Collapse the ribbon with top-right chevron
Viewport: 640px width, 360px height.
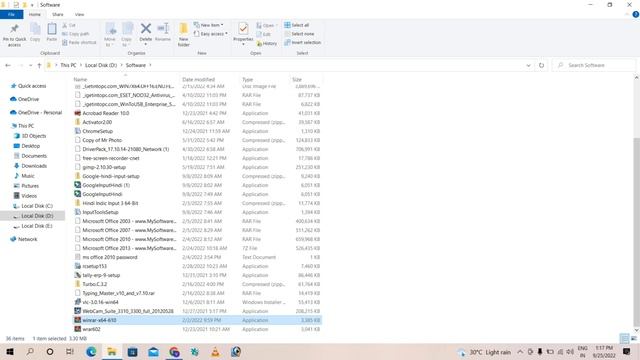627,14
